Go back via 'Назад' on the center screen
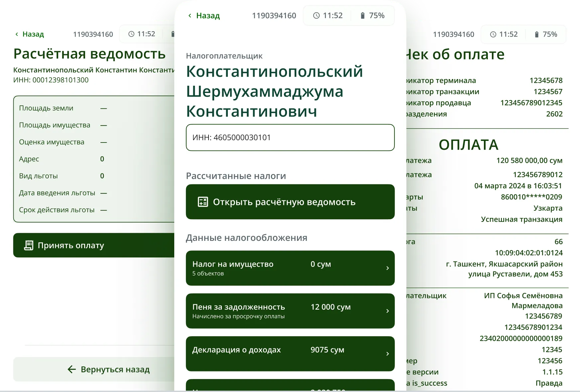Screen dimensions: 580x392 (x=208, y=16)
